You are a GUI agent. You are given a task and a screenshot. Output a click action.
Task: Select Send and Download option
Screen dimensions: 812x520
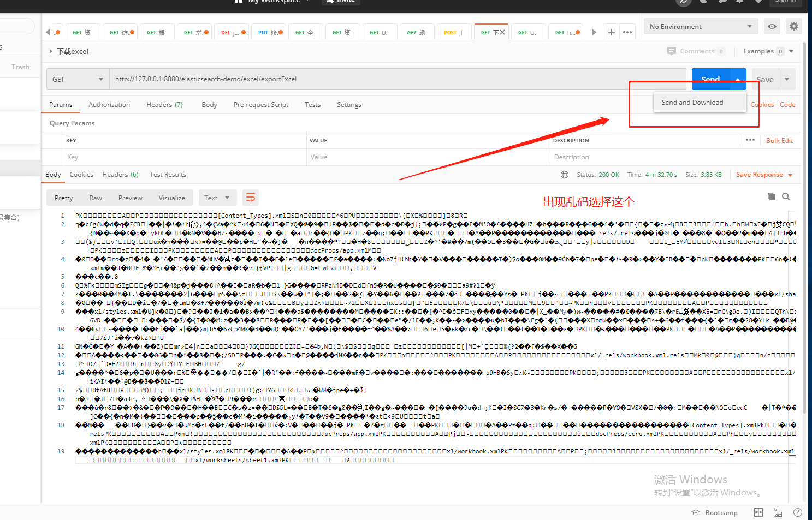tap(700, 103)
